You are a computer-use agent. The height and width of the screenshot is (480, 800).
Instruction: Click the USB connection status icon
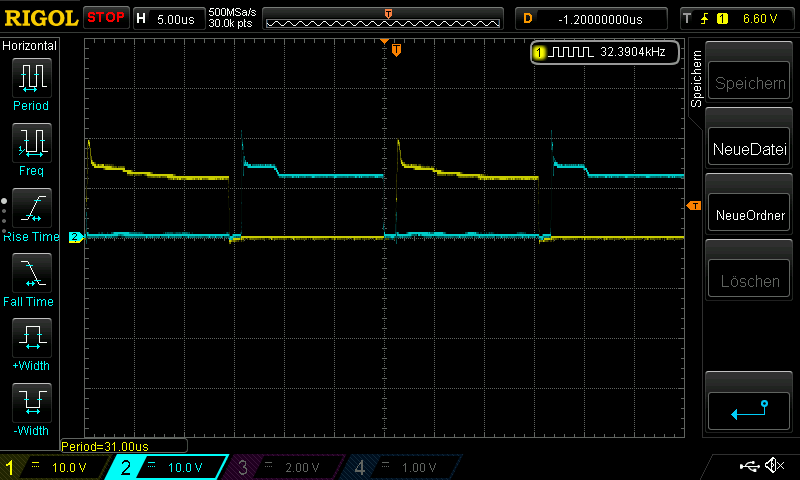[x=749, y=466]
